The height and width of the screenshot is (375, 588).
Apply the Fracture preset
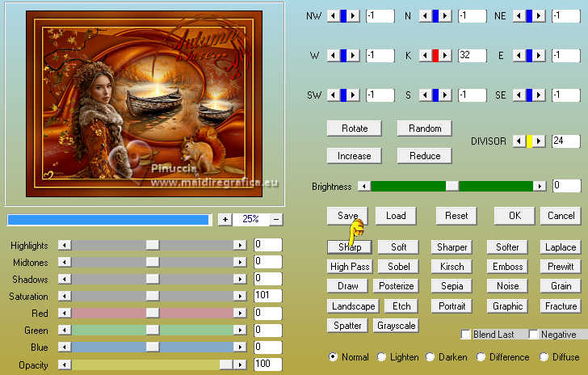tap(561, 306)
